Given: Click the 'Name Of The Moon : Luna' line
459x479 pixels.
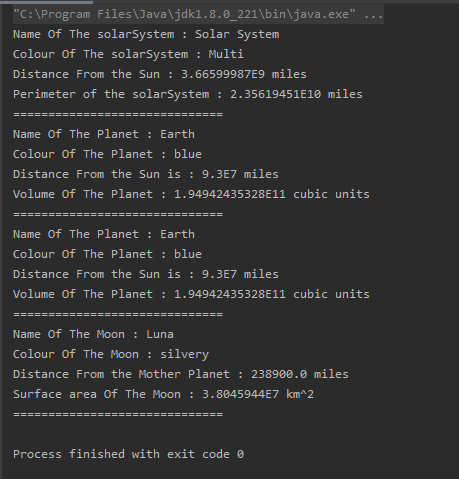Looking at the screenshot, I should 93,334.
